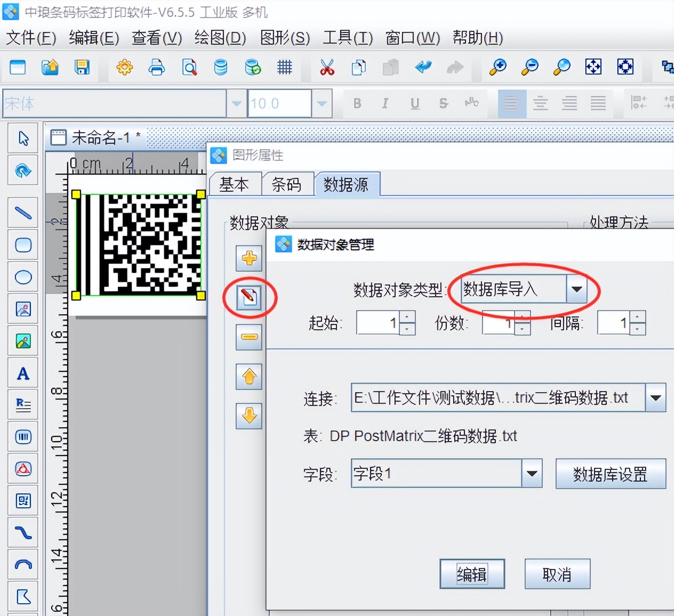Screen dimensions: 674x616
Task: Open the 工具(T) menu
Action: click(348, 38)
